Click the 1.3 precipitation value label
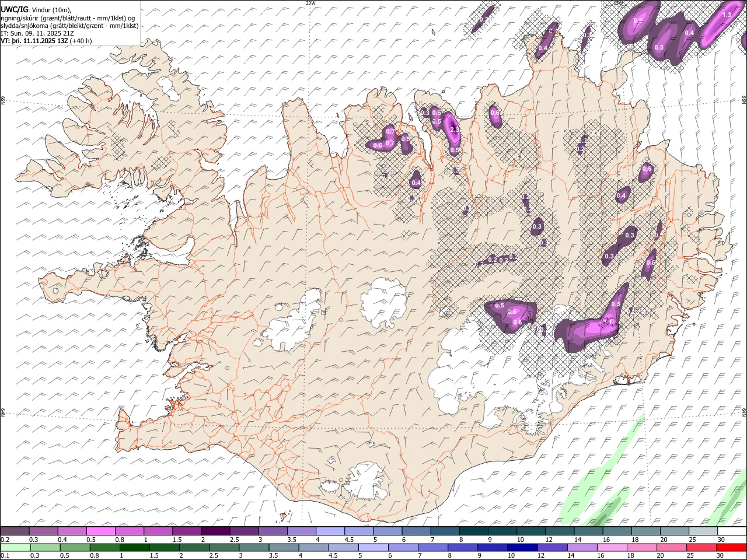Viewport: 747px width, 560px height. (727, 15)
